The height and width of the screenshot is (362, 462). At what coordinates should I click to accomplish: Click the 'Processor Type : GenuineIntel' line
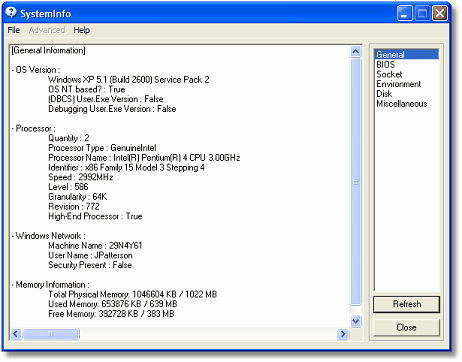(x=102, y=148)
